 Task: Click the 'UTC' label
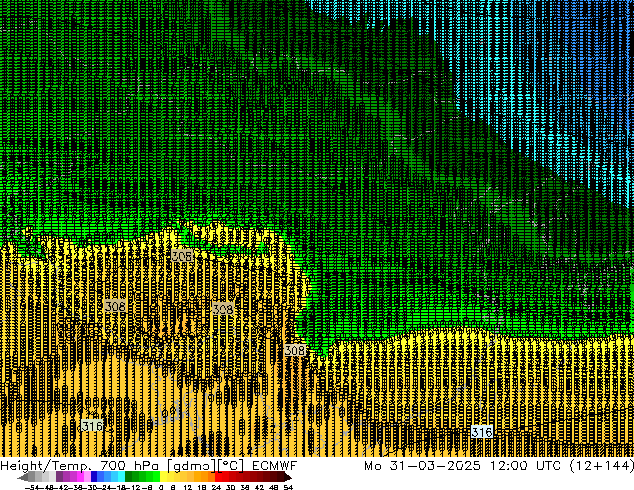click(549, 466)
